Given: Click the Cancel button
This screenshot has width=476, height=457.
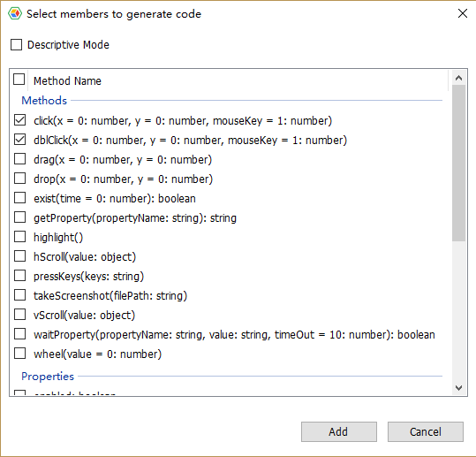Looking at the screenshot, I should 426,431.
